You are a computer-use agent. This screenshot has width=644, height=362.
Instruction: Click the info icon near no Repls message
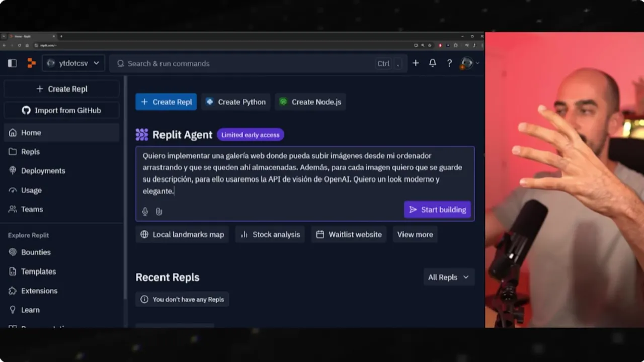[144, 299]
